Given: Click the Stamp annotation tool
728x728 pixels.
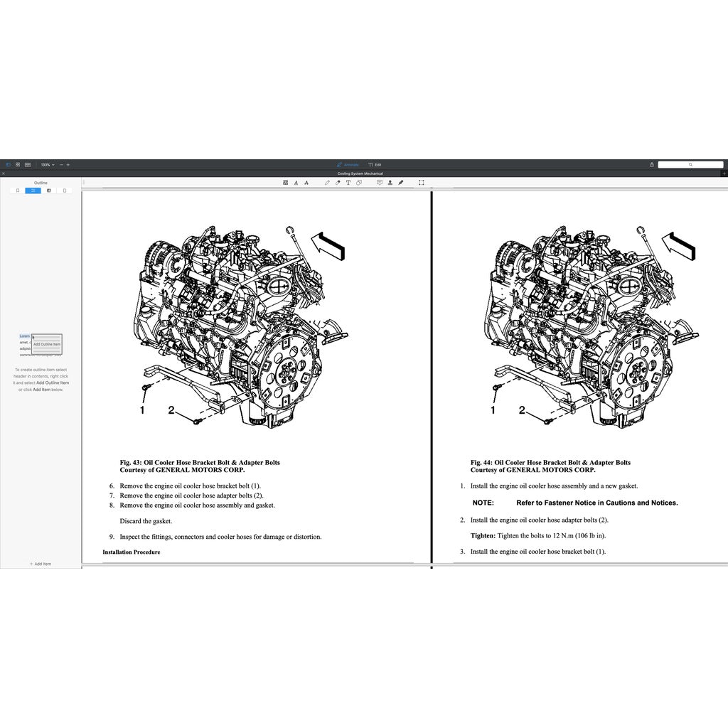Looking at the screenshot, I should pos(390,182).
